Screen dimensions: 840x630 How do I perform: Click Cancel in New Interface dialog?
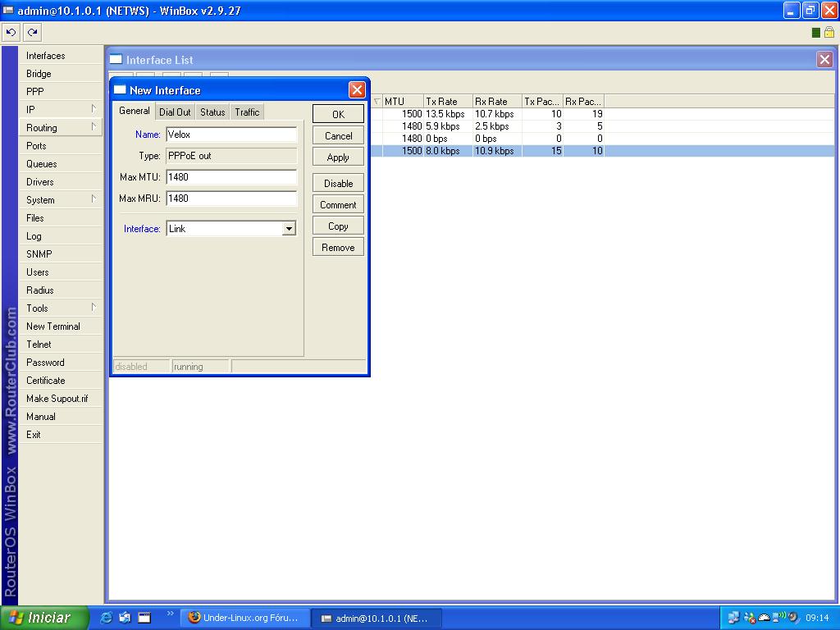tap(338, 135)
